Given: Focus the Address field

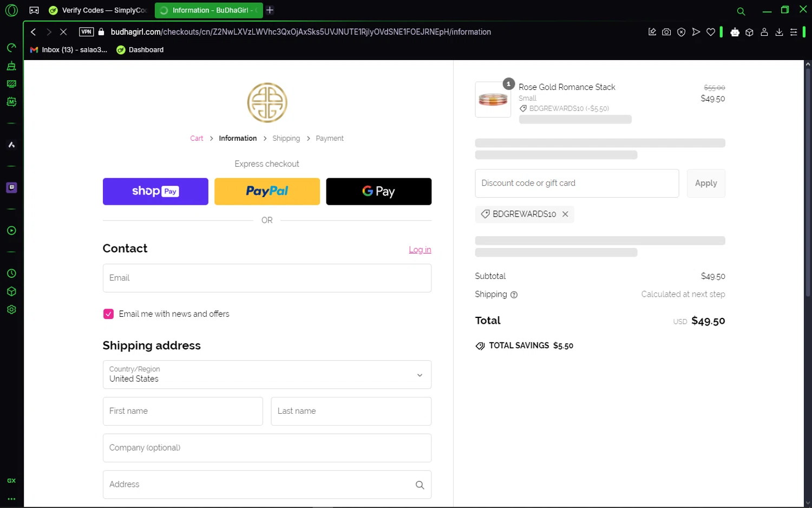Looking at the screenshot, I should pos(267,485).
